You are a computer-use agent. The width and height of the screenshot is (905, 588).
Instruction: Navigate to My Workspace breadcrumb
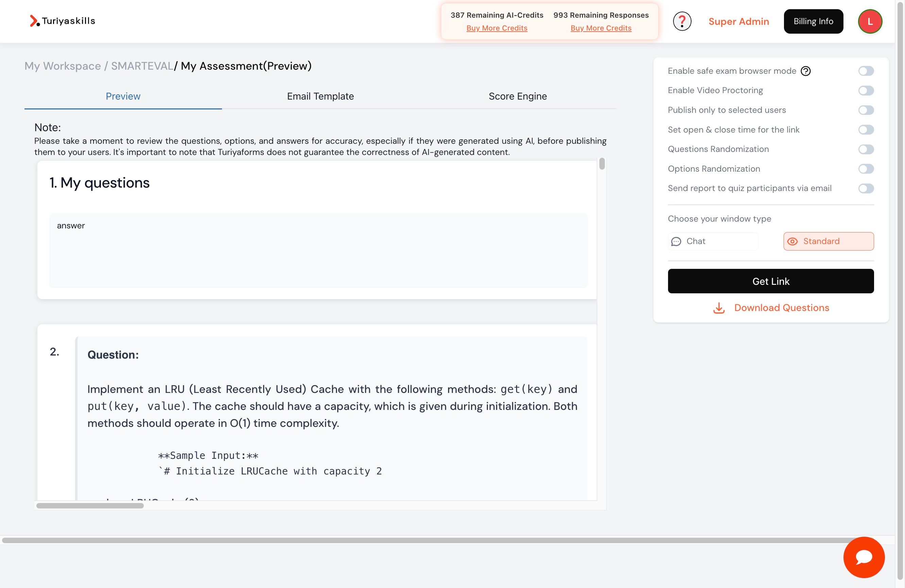[62, 66]
